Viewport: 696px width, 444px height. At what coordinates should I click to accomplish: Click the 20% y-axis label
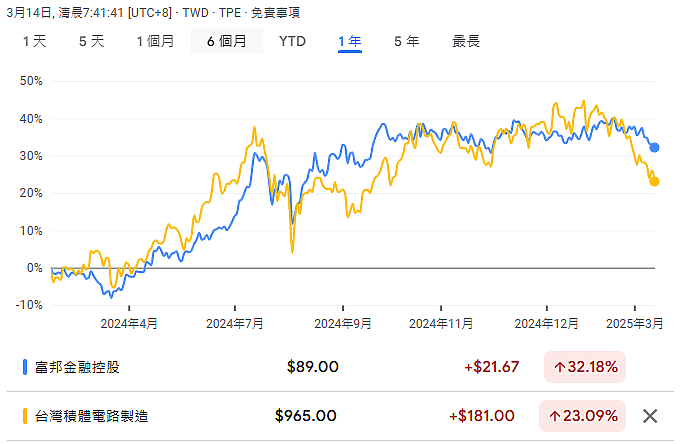(x=31, y=193)
